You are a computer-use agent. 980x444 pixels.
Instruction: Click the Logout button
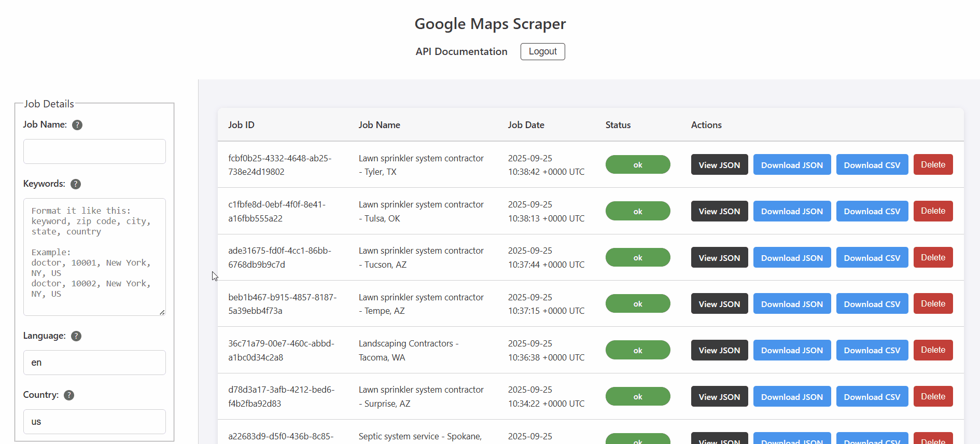(x=543, y=51)
